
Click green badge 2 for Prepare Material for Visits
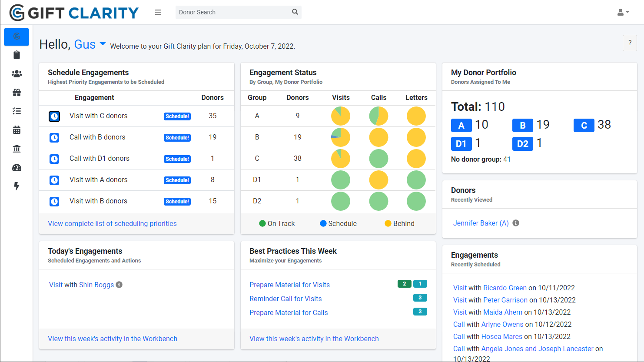405,284
